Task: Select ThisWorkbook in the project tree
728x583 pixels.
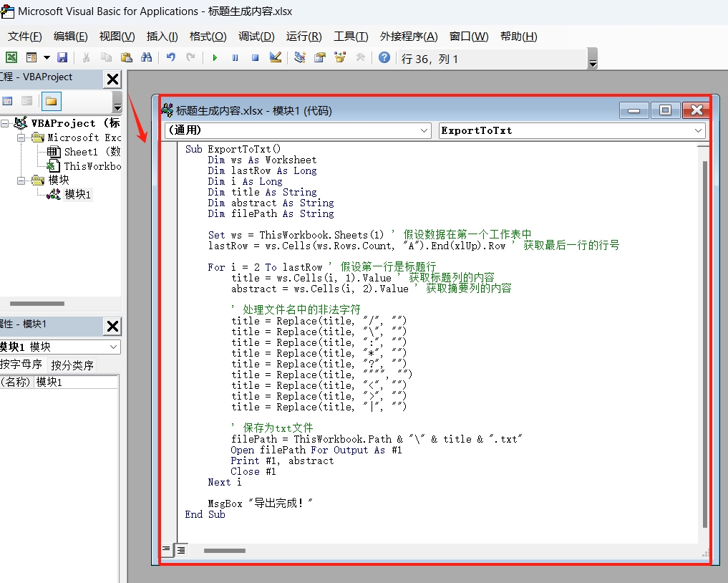Action: [x=84, y=166]
